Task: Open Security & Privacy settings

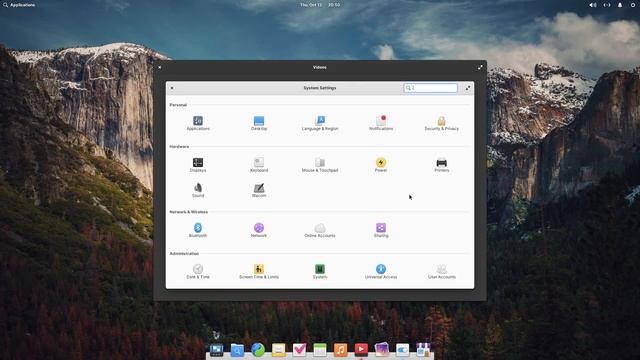Action: 442,123
